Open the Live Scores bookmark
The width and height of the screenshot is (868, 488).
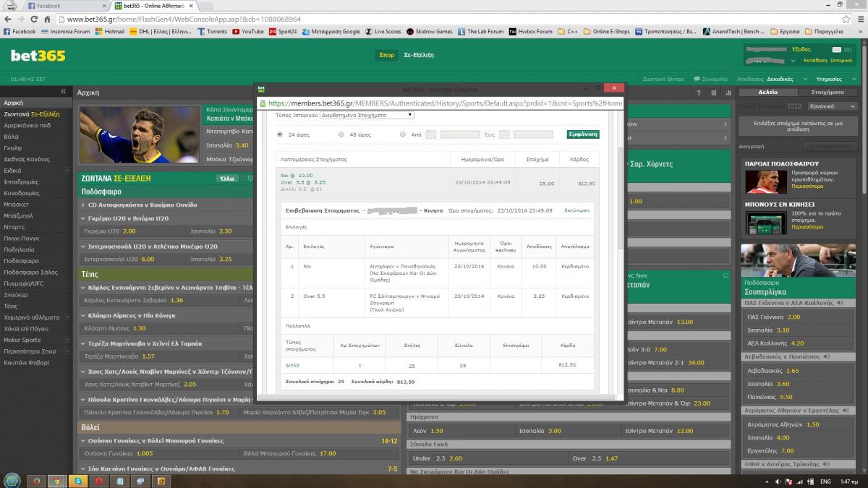click(383, 32)
